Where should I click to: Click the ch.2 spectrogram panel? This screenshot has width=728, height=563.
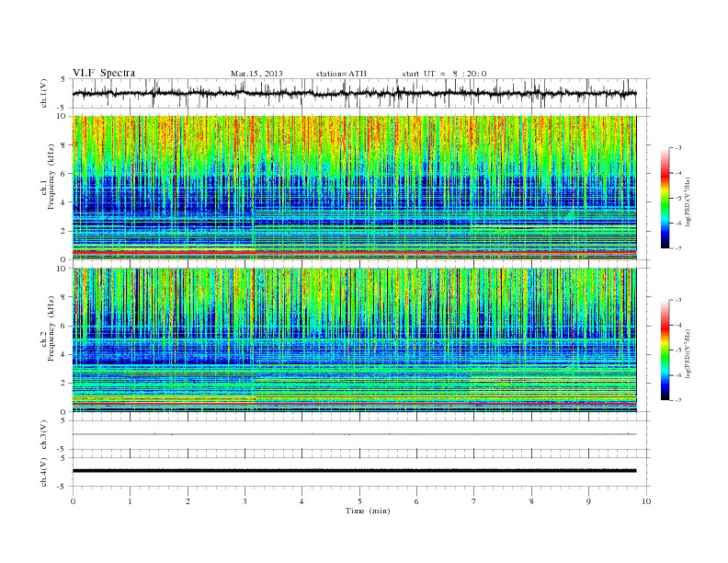[354, 340]
